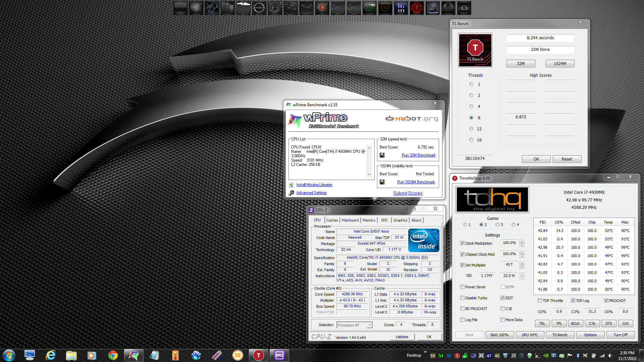Viewport: 644px width, 362px height.
Task: Launch Origin from the top dock
Action: click(322, 8)
